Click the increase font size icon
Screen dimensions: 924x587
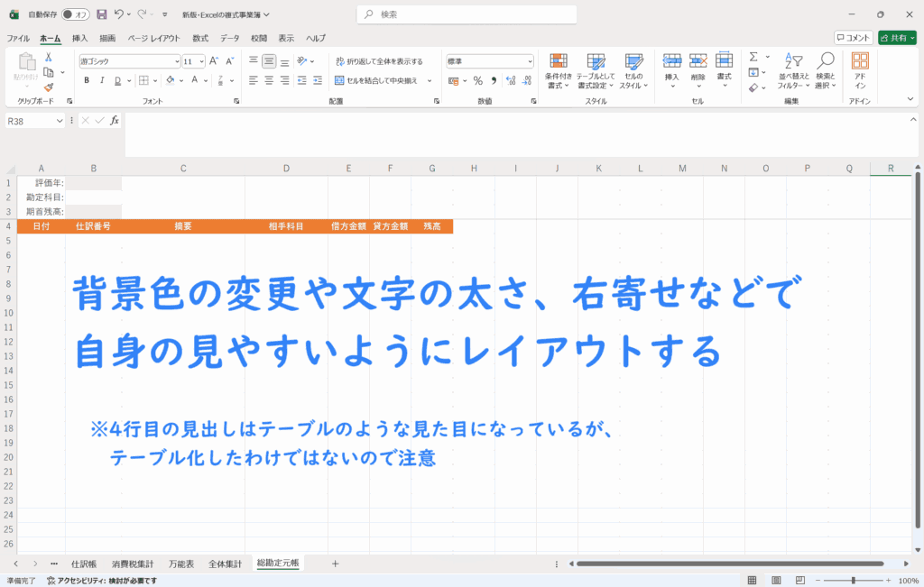pos(214,61)
